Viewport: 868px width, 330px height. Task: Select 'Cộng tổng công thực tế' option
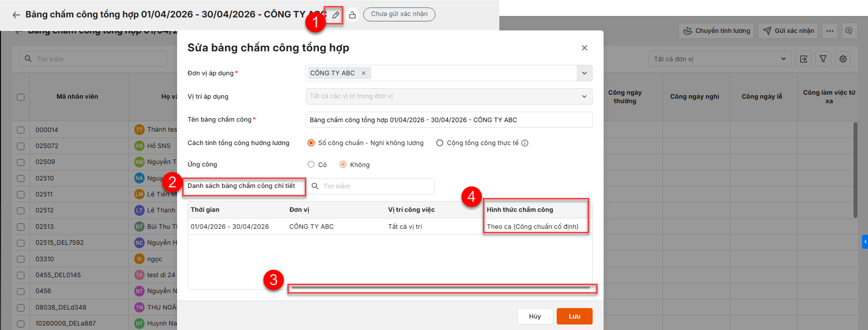(439, 143)
